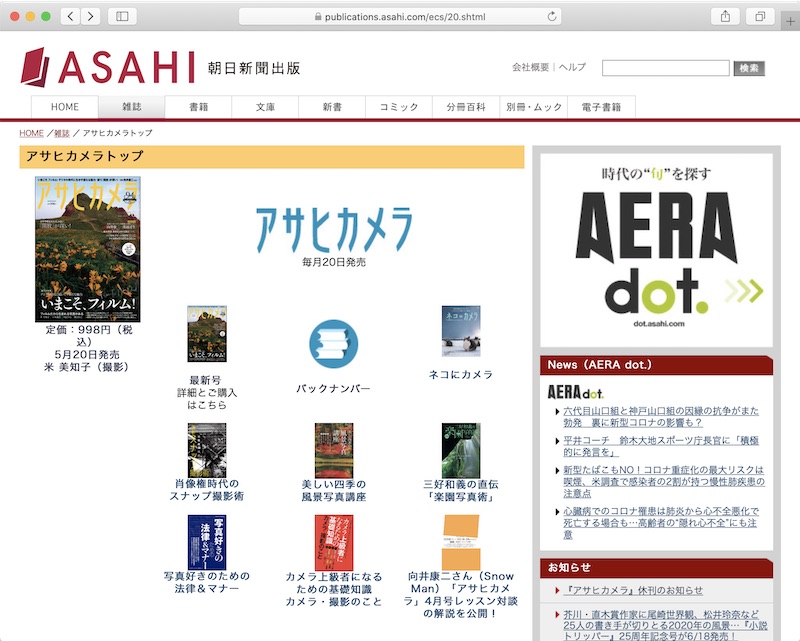Go back with Safari's back arrow
The height and width of the screenshot is (641, 800).
pos(71,16)
